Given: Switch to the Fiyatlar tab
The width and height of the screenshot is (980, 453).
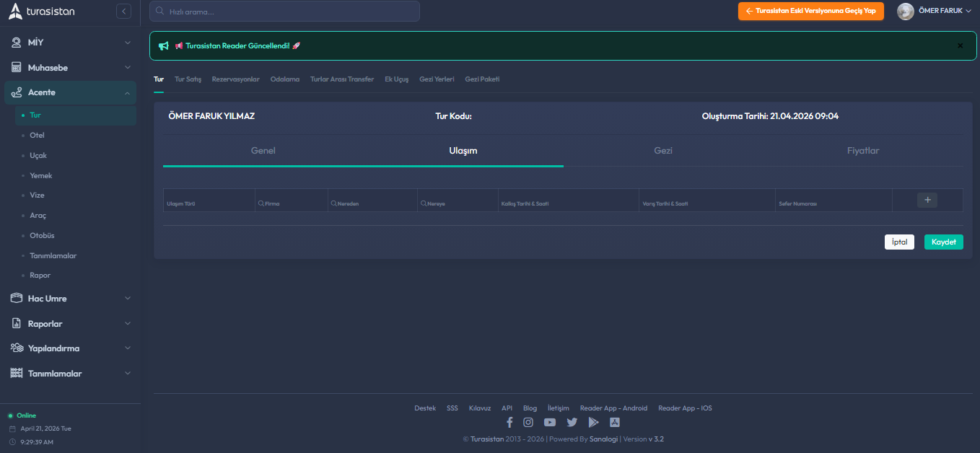Looking at the screenshot, I should (x=862, y=151).
